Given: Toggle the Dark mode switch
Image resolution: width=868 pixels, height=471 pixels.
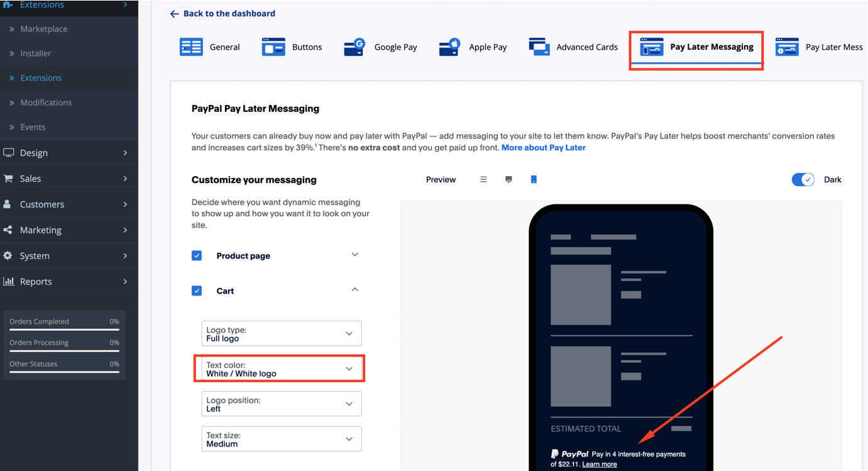Looking at the screenshot, I should point(803,179).
